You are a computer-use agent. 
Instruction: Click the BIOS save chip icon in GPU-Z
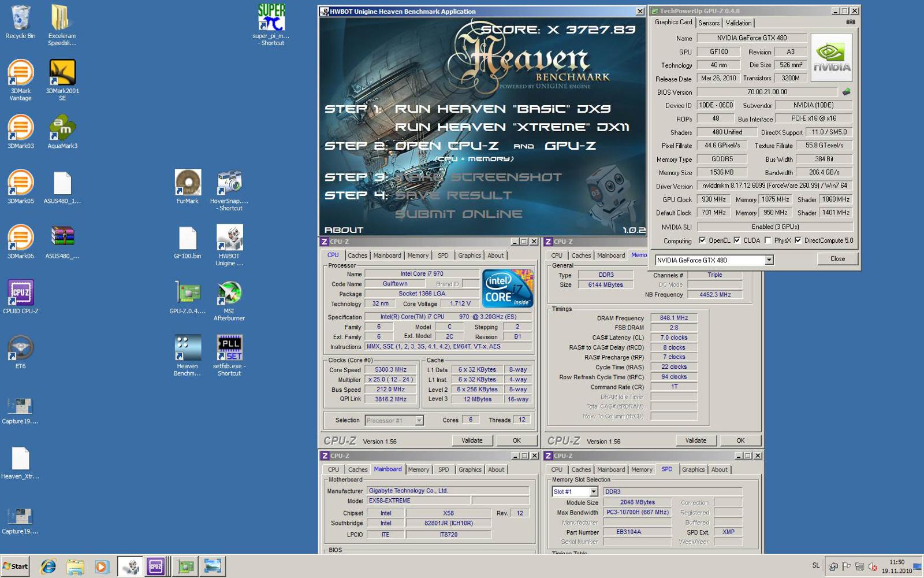coord(846,91)
